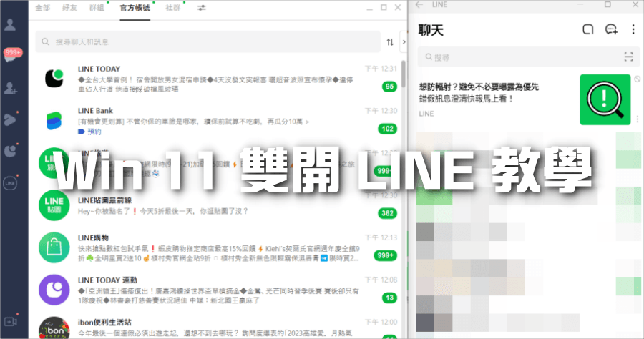Click 999+ badge on LINE購物 row

pos(385,256)
